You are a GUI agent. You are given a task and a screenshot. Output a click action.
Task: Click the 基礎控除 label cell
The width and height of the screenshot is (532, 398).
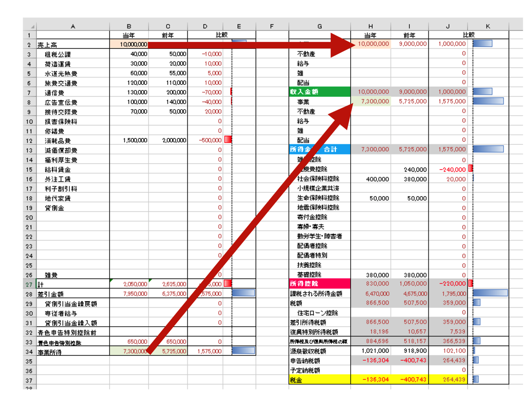point(320,274)
